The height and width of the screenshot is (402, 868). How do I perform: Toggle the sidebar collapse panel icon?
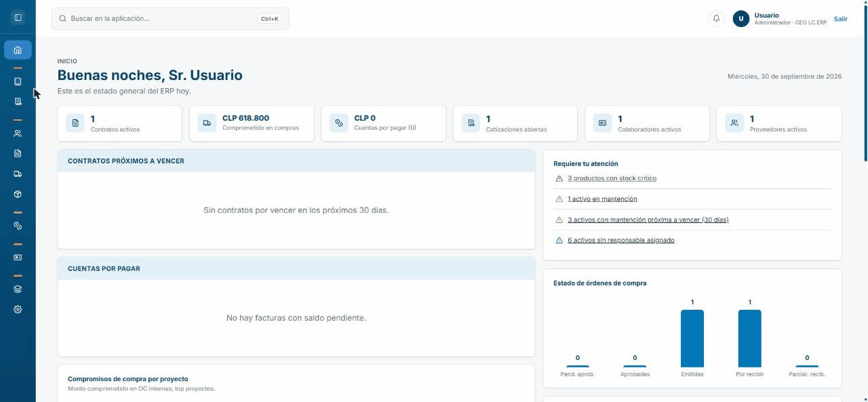pos(18,18)
